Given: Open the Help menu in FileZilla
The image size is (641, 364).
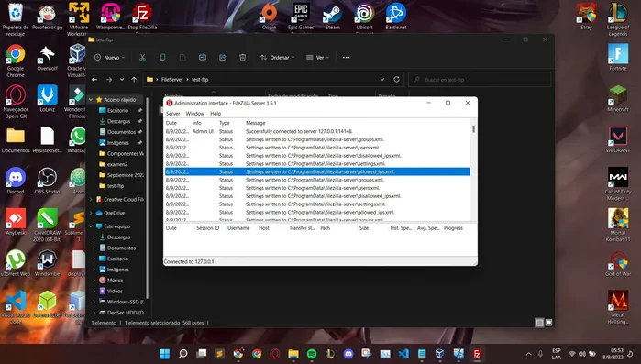Looking at the screenshot, I should coord(216,114).
